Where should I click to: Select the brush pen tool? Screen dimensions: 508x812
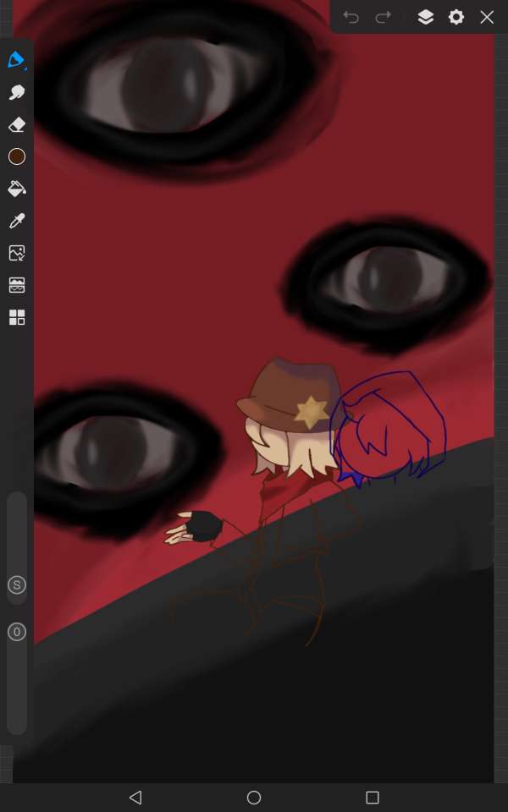click(17, 60)
